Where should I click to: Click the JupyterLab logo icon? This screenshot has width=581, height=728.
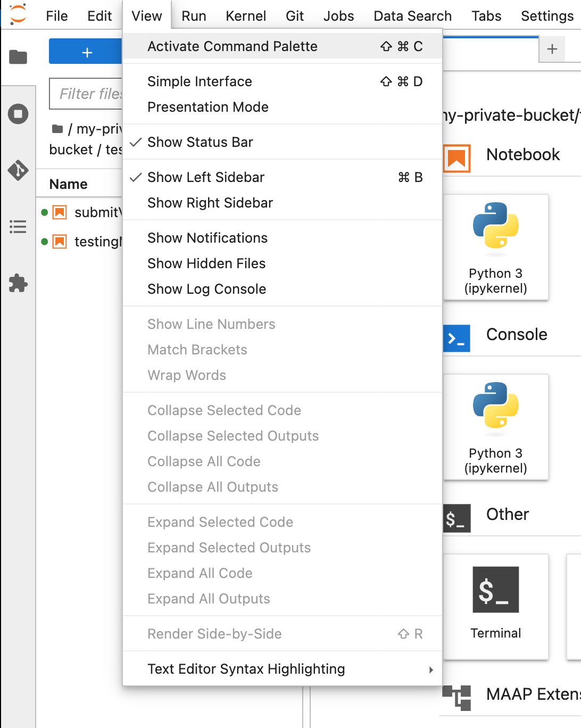(18, 14)
